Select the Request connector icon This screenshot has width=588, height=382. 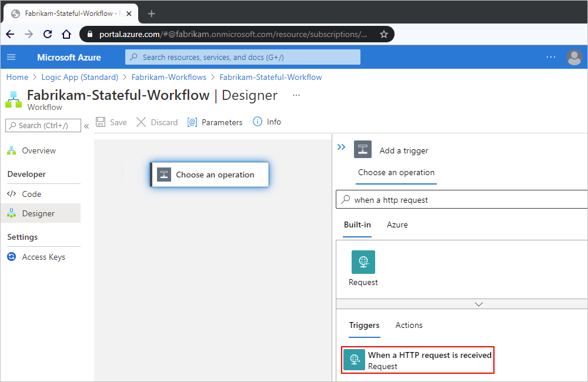[x=363, y=262]
